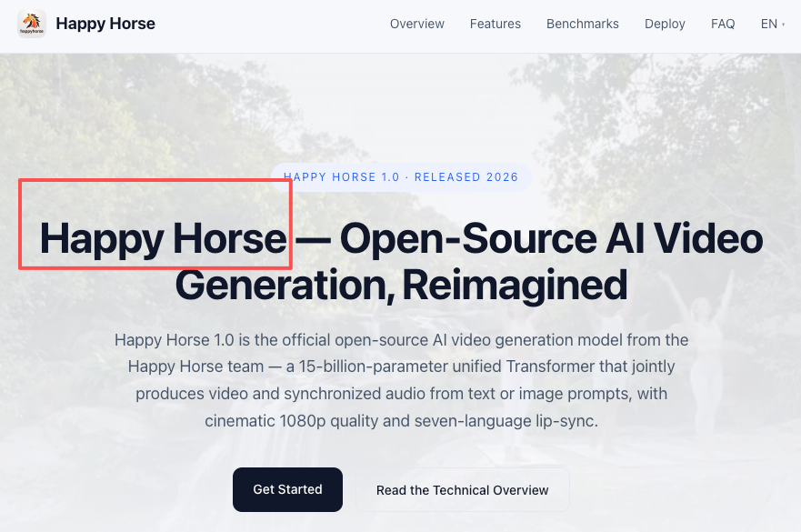Screen dimensions: 801x532
Task: Click 'Happy Horse' in the main headline
Action: coord(163,239)
